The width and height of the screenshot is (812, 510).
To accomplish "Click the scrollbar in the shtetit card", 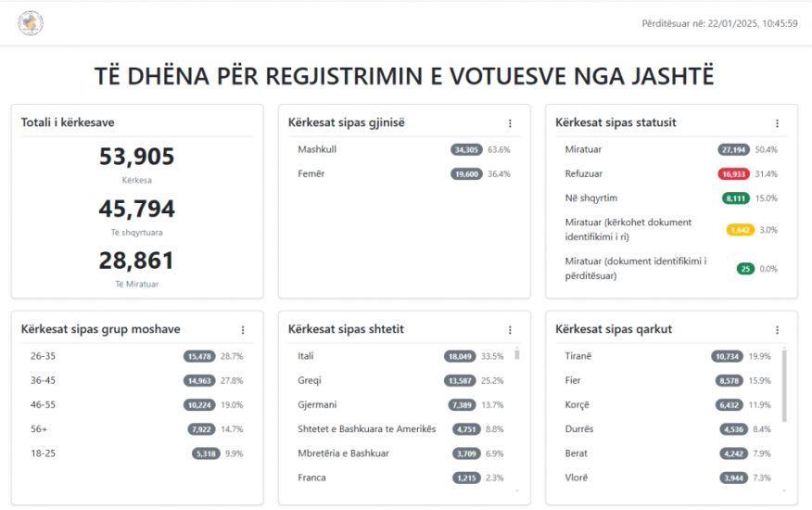I will tap(517, 354).
